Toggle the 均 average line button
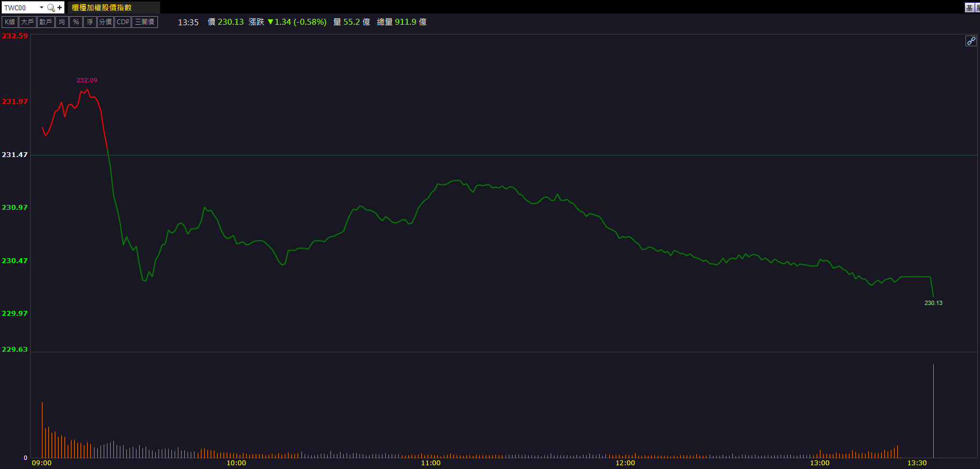This screenshot has width=980, height=469. [62, 22]
